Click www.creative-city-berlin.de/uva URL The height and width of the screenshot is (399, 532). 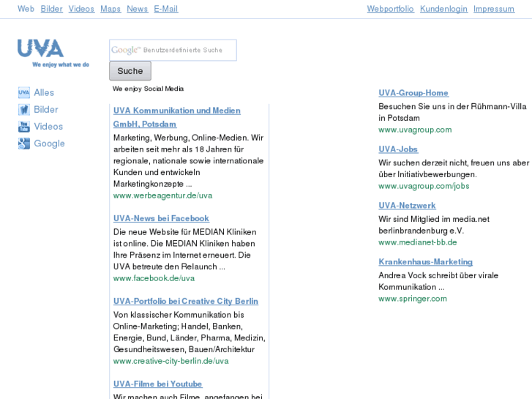171,361
